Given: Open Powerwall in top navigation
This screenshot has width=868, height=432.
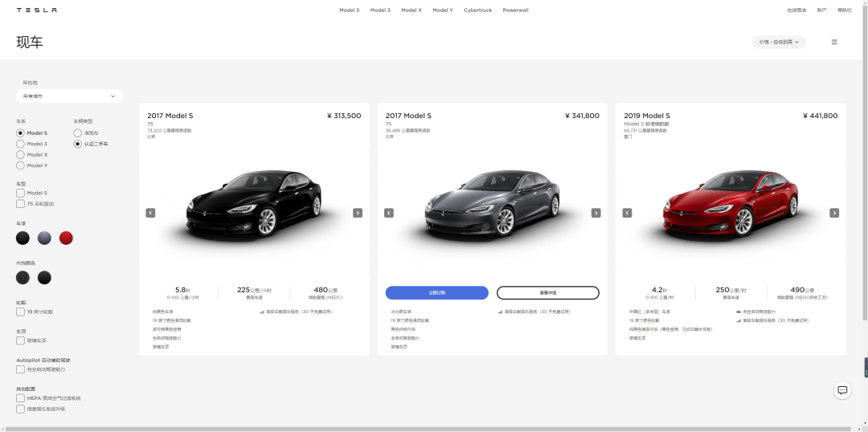Looking at the screenshot, I should (515, 10).
